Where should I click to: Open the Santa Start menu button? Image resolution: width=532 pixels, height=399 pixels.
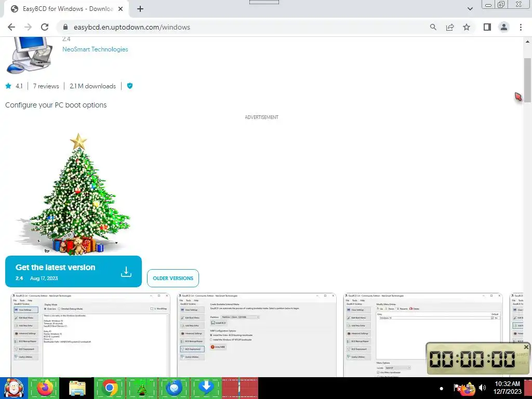point(14,388)
